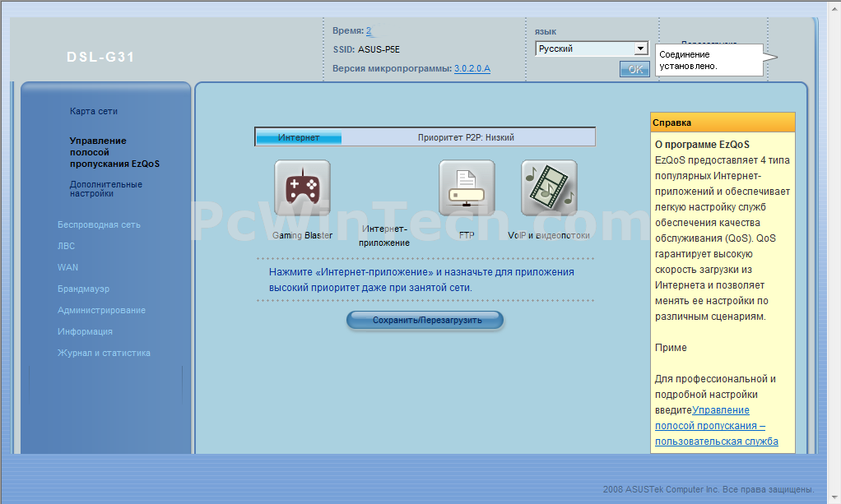
Task: Click the time value link near Время
Action: point(369,31)
